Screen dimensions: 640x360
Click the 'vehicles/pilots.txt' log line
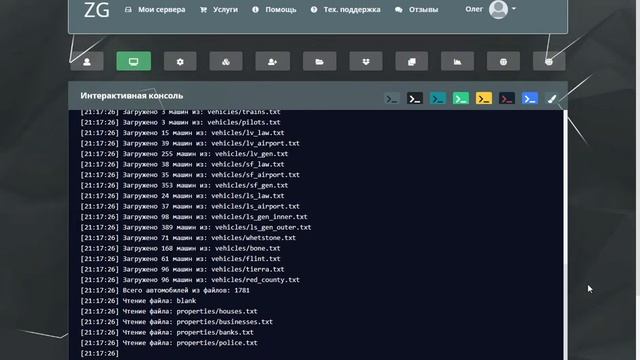[180, 122]
